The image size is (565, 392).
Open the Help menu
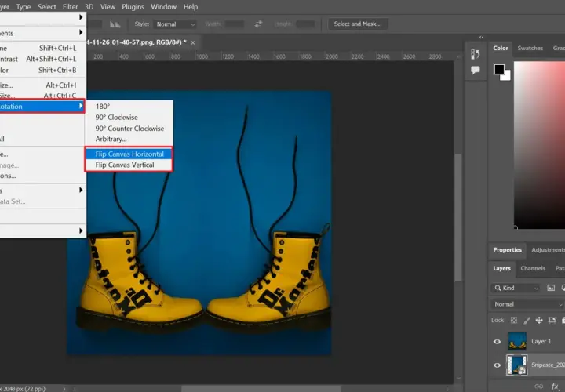coord(191,7)
